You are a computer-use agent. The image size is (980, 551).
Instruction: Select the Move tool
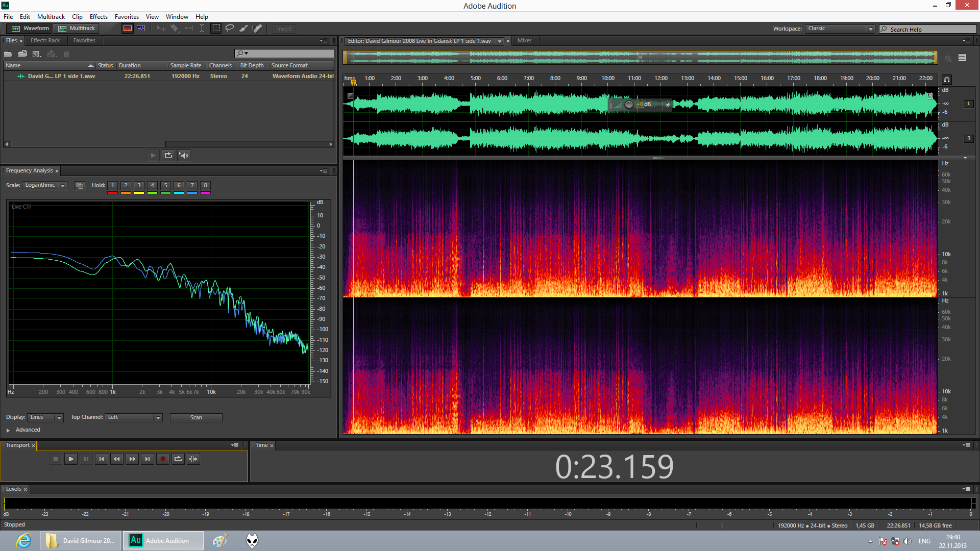tap(161, 29)
